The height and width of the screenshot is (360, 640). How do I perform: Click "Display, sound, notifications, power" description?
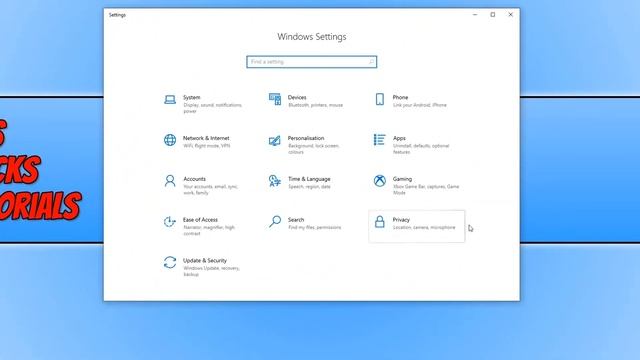pyautogui.click(x=212, y=108)
